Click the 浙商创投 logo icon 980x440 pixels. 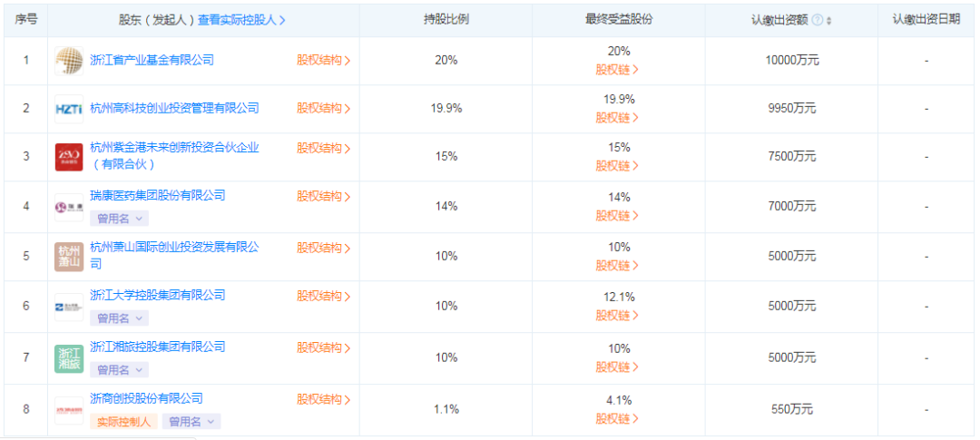click(x=69, y=410)
